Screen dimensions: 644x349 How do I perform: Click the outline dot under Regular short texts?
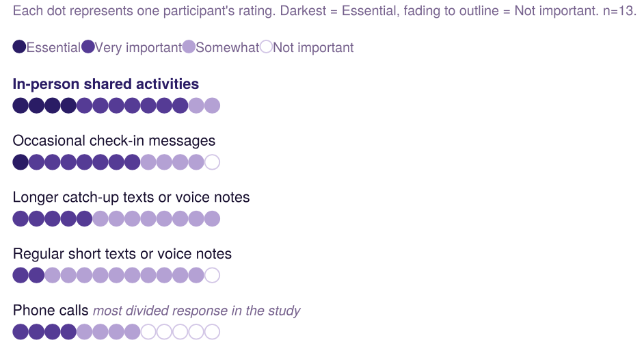213,275
